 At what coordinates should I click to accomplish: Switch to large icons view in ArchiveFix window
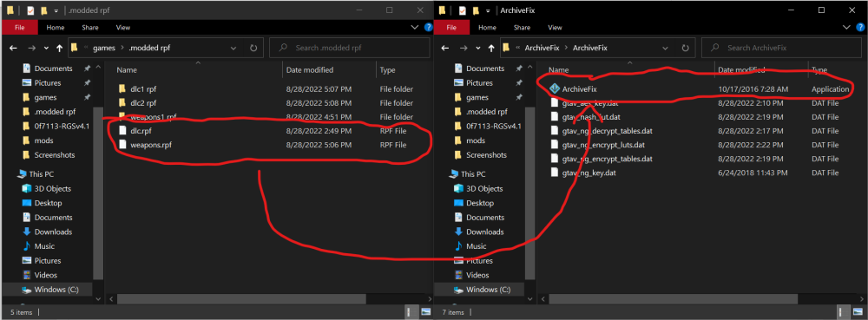(858, 313)
